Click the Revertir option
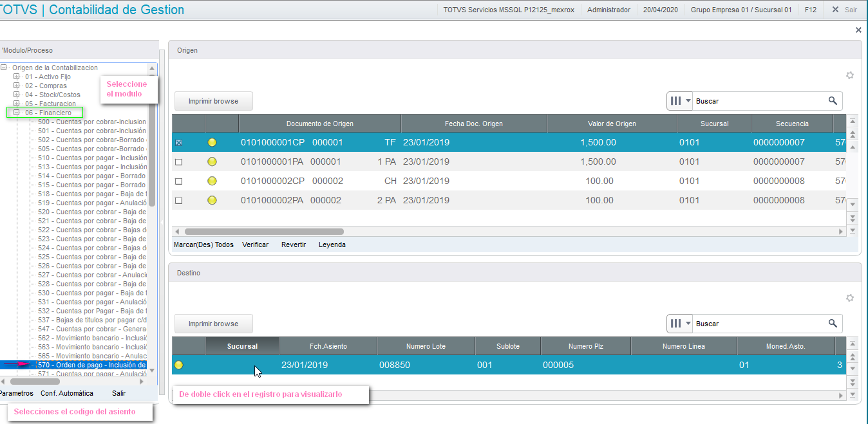868x424 pixels. point(294,244)
